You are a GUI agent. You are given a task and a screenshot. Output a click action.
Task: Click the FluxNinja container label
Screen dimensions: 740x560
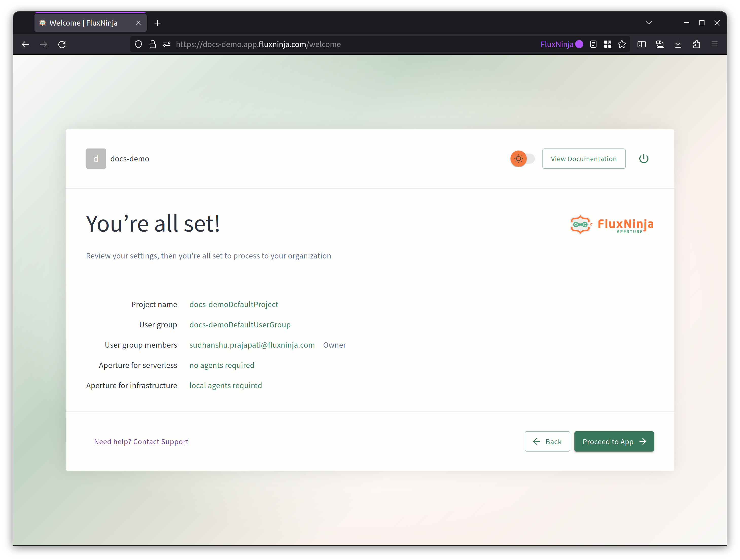coord(562,44)
